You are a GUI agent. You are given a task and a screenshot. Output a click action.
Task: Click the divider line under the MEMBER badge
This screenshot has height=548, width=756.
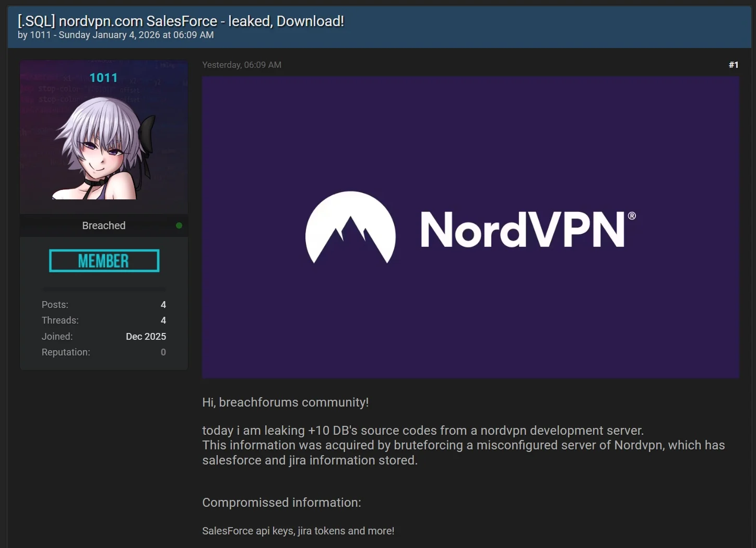coord(103,289)
